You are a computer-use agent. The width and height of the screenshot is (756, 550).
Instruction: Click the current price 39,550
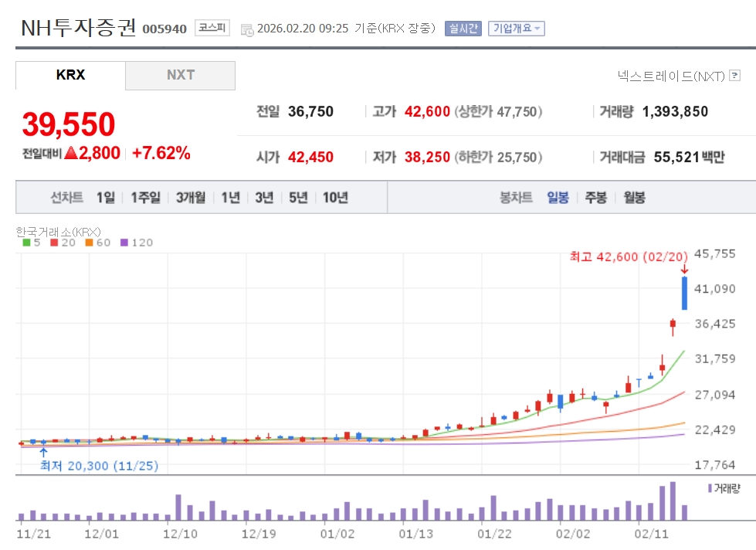coord(69,124)
